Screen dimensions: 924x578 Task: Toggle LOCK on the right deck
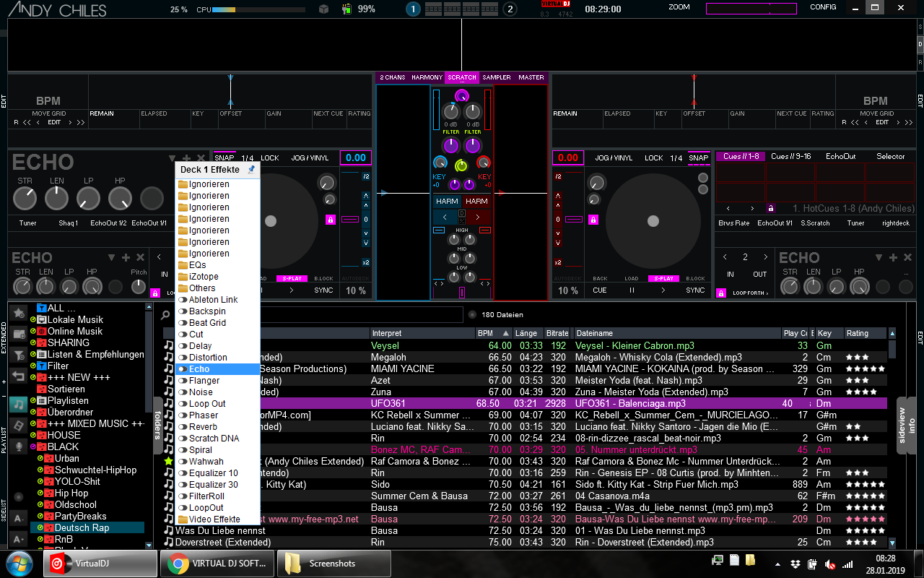click(654, 158)
